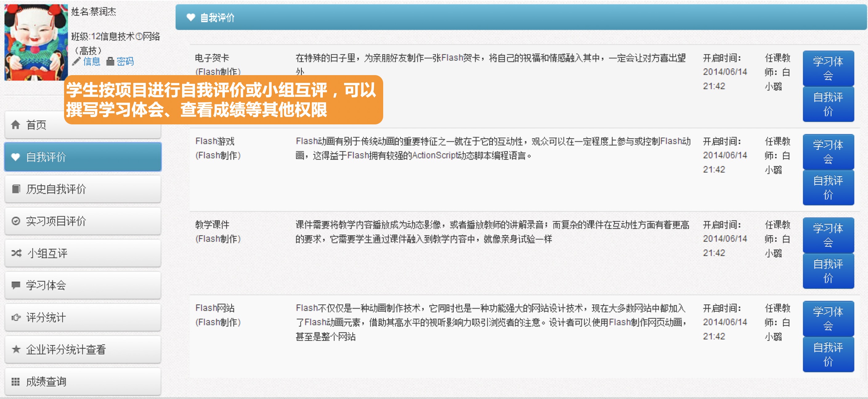Click the shuffle icon beside 小组互评
Viewport: 868px width, 399px height.
pyautogui.click(x=16, y=253)
